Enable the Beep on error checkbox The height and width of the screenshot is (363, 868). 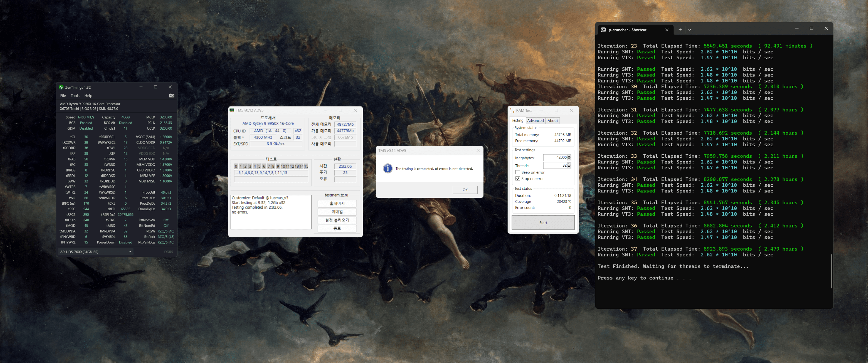coord(518,172)
